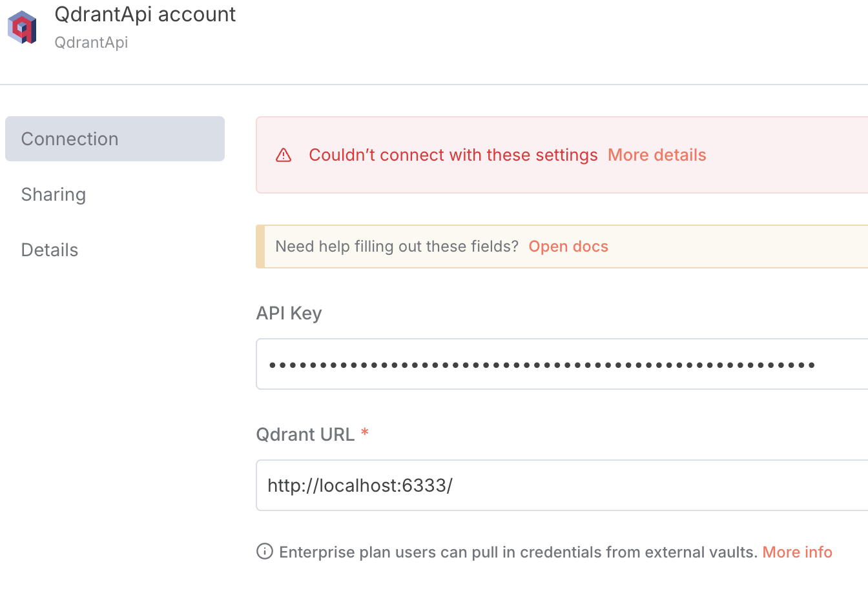Open More info about external vaults
The width and height of the screenshot is (868, 604).
pyautogui.click(x=797, y=552)
